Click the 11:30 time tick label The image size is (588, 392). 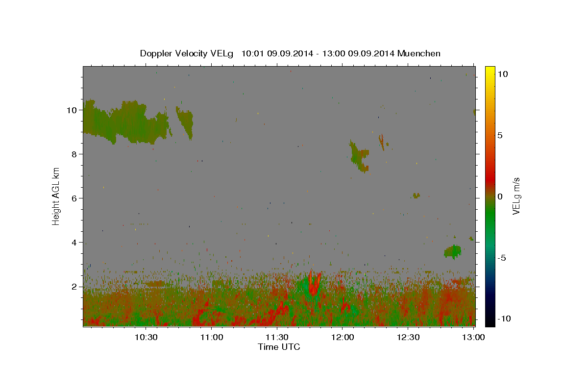pyautogui.click(x=277, y=337)
